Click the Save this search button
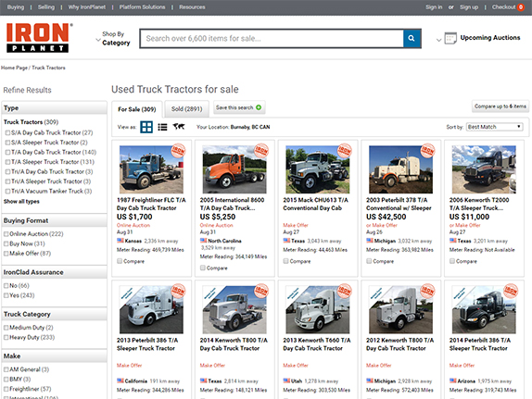Viewport: 532px width, 399px height. (x=239, y=107)
